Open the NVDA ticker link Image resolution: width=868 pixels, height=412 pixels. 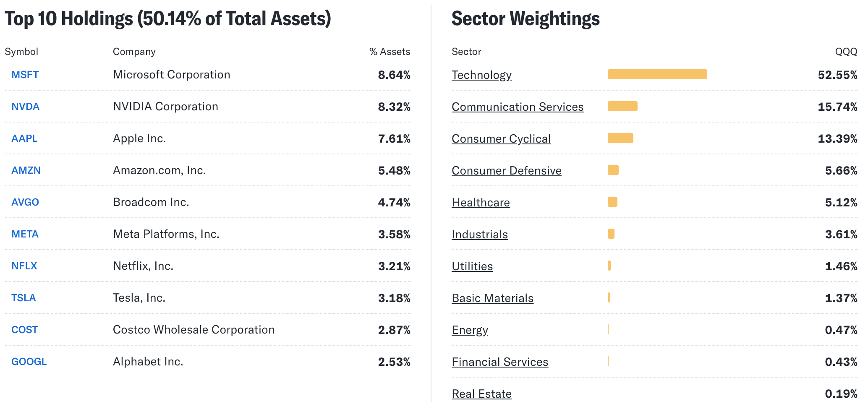pos(25,106)
